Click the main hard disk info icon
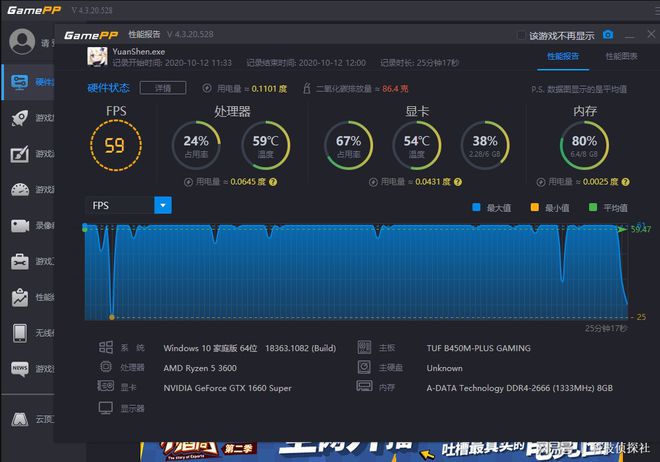Screen dimensions: 660x462 364,367
